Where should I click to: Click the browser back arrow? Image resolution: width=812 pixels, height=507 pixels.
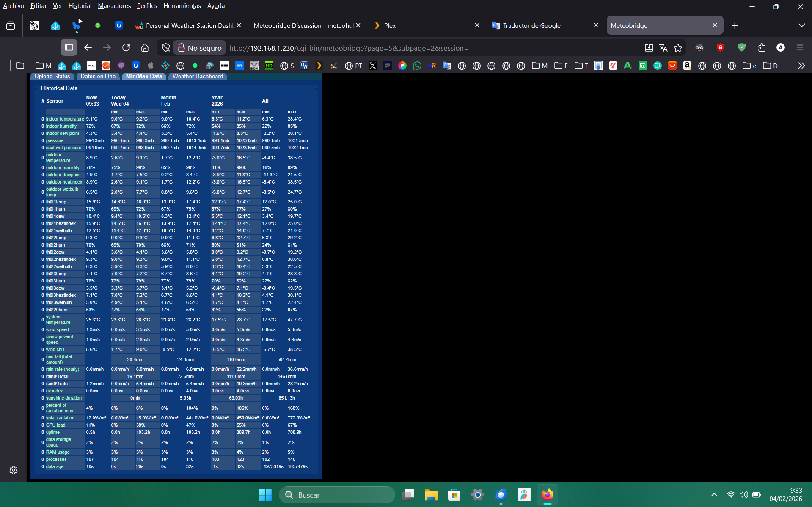pos(88,48)
